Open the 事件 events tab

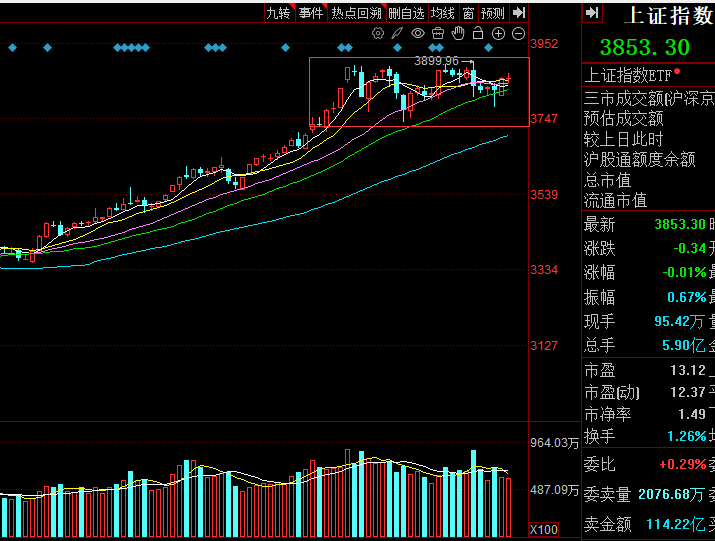click(x=311, y=13)
